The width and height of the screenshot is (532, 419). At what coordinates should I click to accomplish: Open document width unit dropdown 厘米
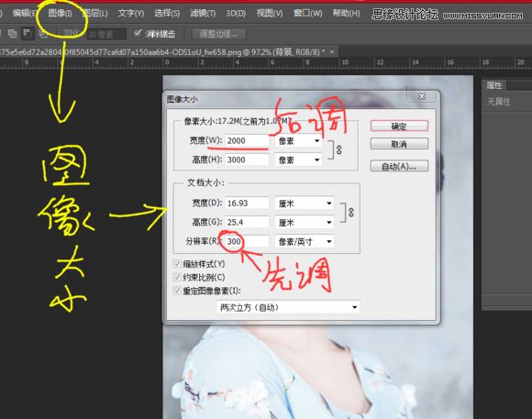pyautogui.click(x=305, y=204)
